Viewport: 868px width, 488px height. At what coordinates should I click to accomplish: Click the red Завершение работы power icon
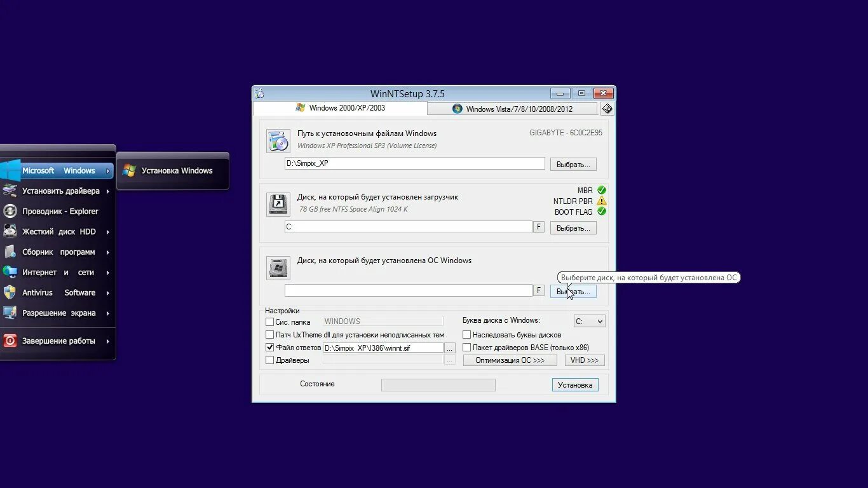(x=10, y=341)
